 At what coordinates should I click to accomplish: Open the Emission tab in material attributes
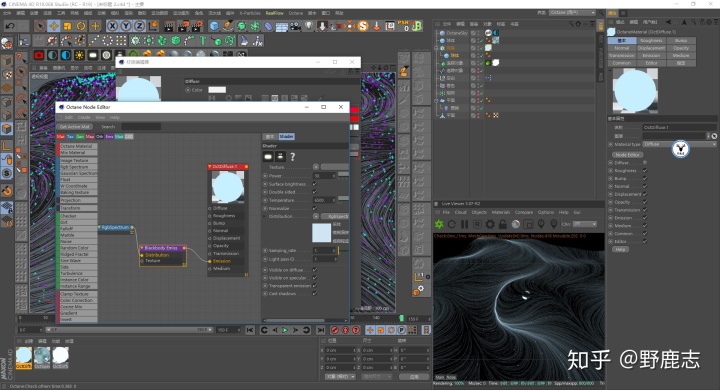tap(651, 55)
